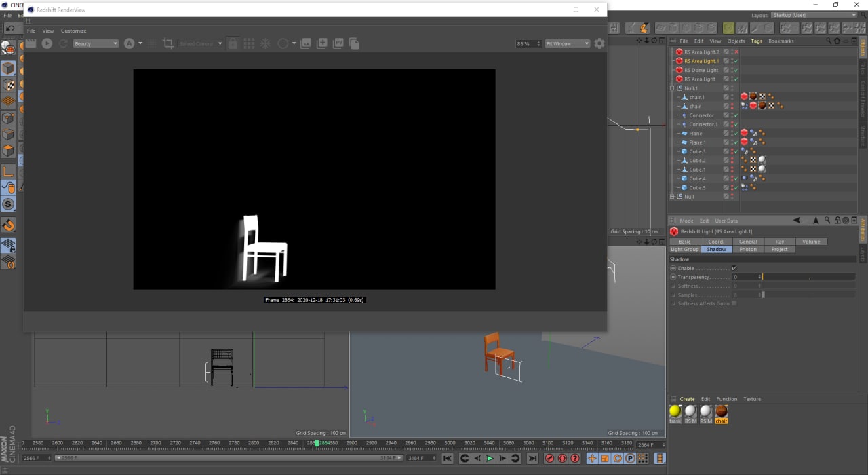Viewport: 868px width, 475px height.
Task: Step to the next frame
Action: [x=502, y=459]
